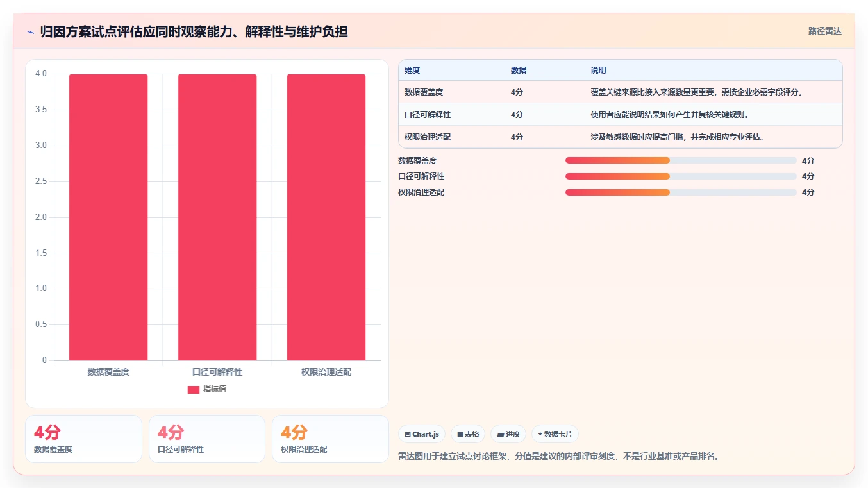Click the page title 归因方案试点评估
Image resolution: width=868 pixels, height=488 pixels.
tap(194, 31)
